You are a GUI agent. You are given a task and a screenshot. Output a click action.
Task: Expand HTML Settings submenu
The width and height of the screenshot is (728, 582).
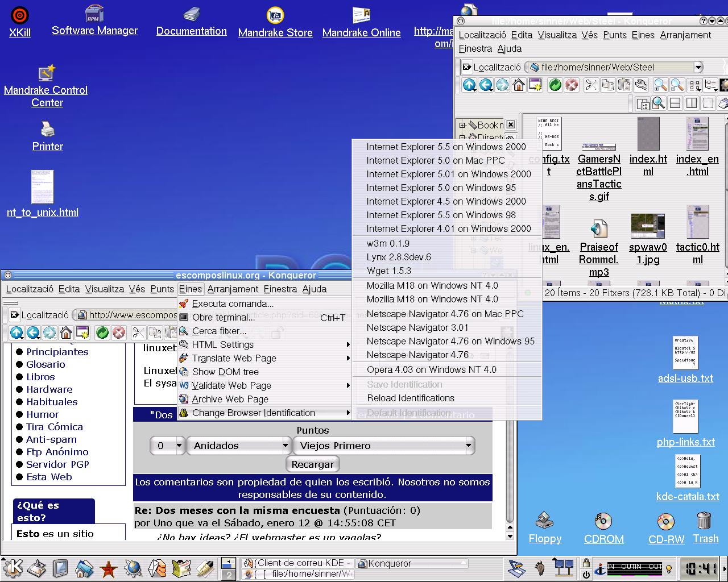pos(264,344)
